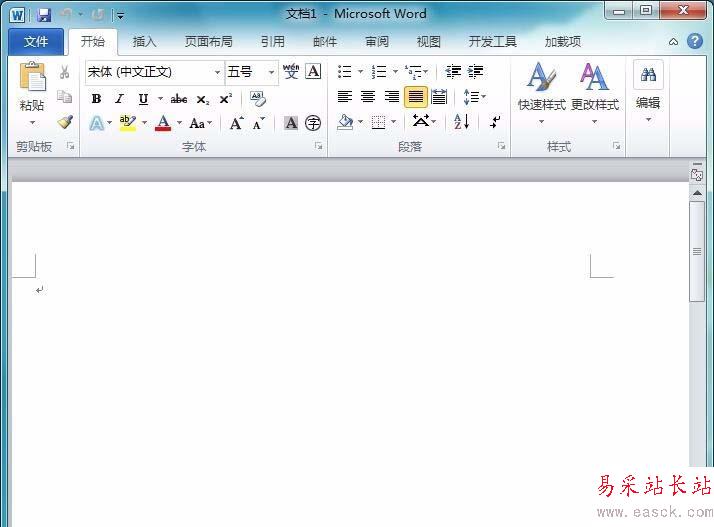Switch to the 引用 References tab

[273, 42]
